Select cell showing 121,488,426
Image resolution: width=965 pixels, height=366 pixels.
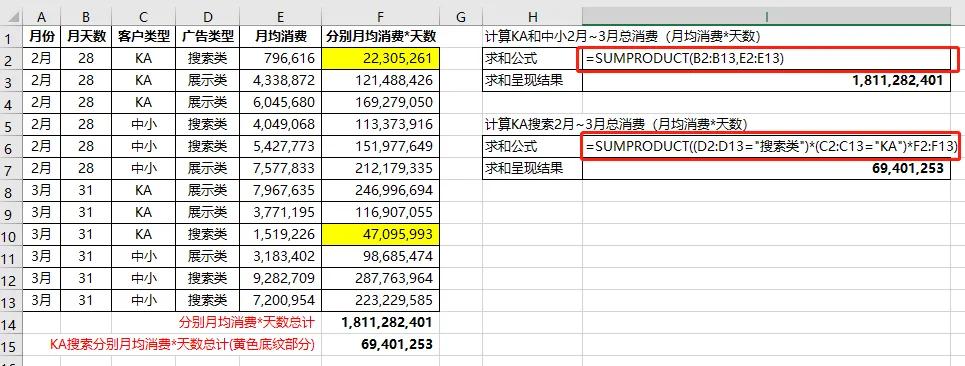coord(380,81)
